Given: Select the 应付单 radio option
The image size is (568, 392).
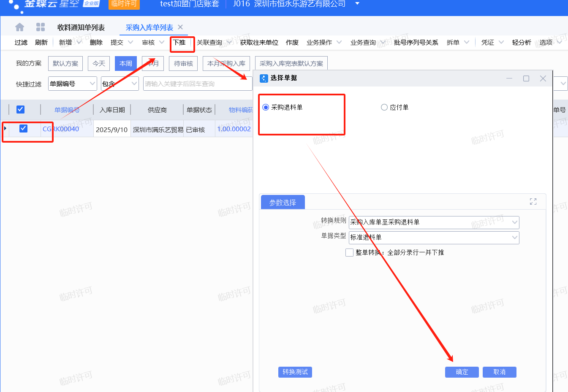Looking at the screenshot, I should tap(384, 107).
